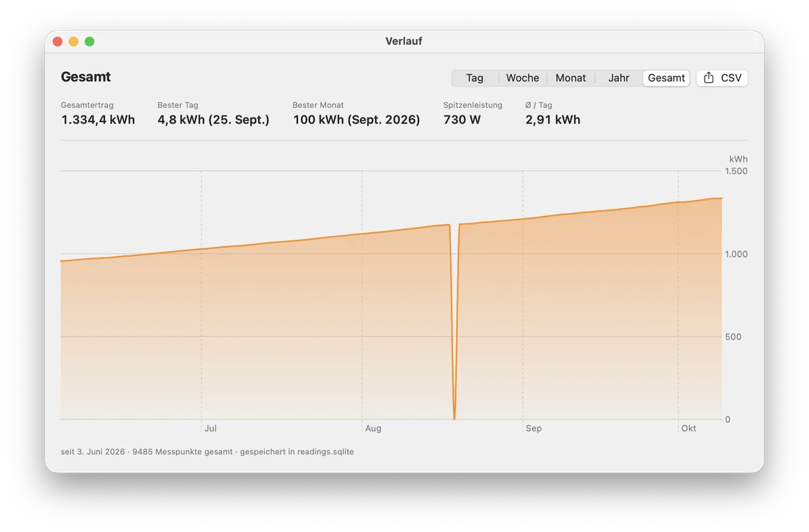Click the daily average 2,91 kWh

(x=552, y=120)
